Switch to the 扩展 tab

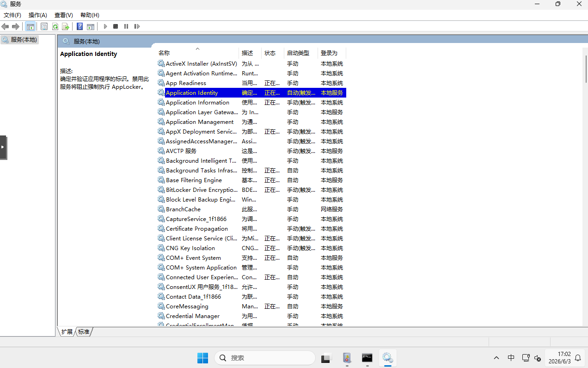click(x=67, y=331)
